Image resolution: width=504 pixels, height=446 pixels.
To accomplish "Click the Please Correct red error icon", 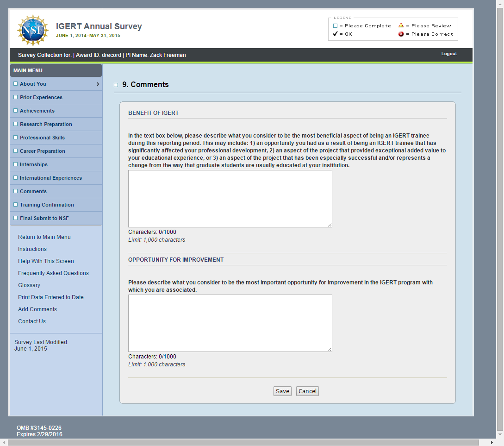I will (401, 34).
